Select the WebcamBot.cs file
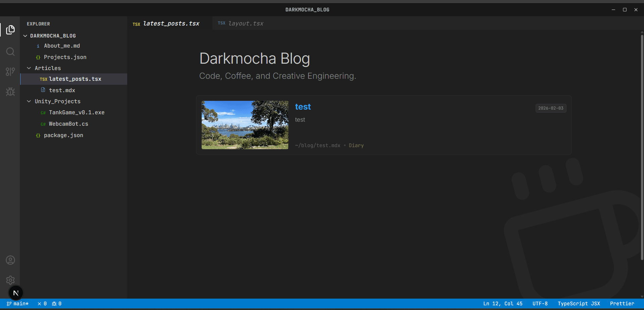The image size is (644, 310). tap(68, 124)
